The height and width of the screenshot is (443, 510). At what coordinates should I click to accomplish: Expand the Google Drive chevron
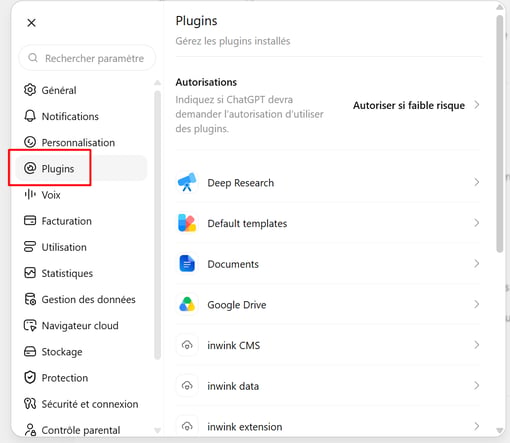[477, 304]
